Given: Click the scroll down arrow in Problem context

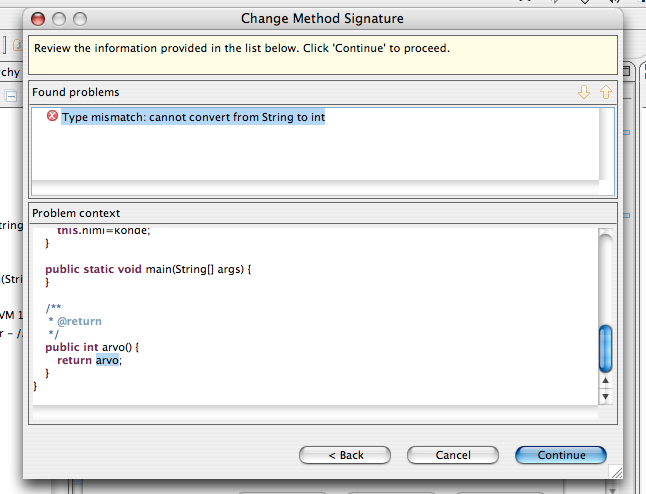Looking at the screenshot, I should (605, 397).
